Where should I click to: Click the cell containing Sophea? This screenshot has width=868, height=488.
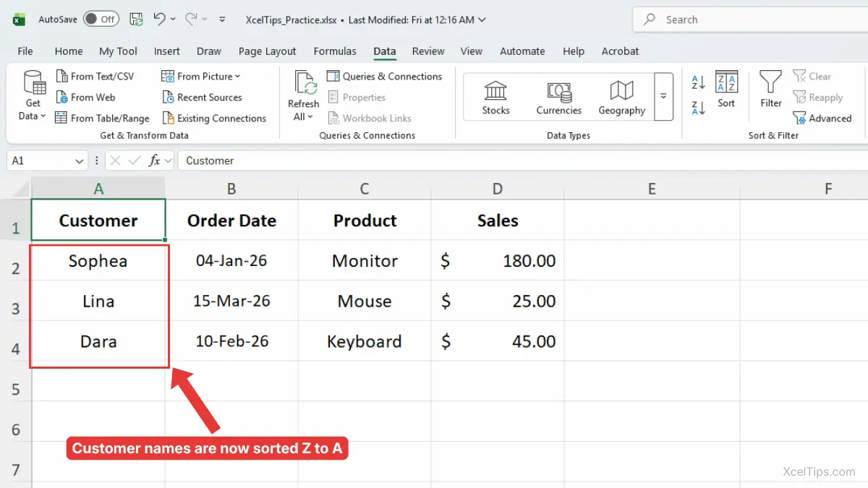(x=98, y=261)
